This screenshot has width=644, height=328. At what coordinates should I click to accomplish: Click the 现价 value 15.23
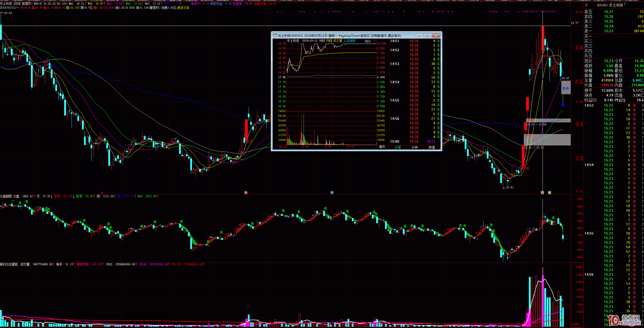(x=608, y=61)
